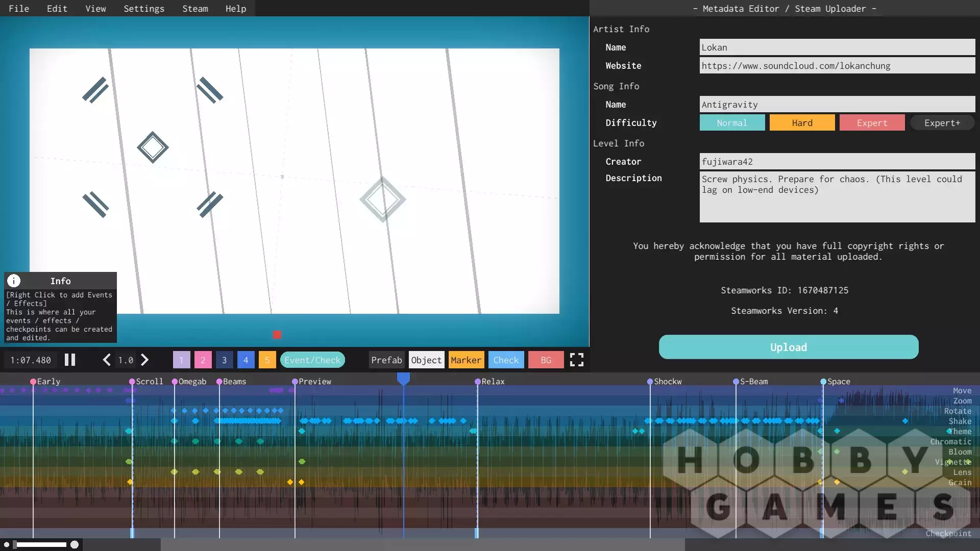The width and height of the screenshot is (980, 551).
Task: Switch to timeline layer 4
Action: click(246, 360)
